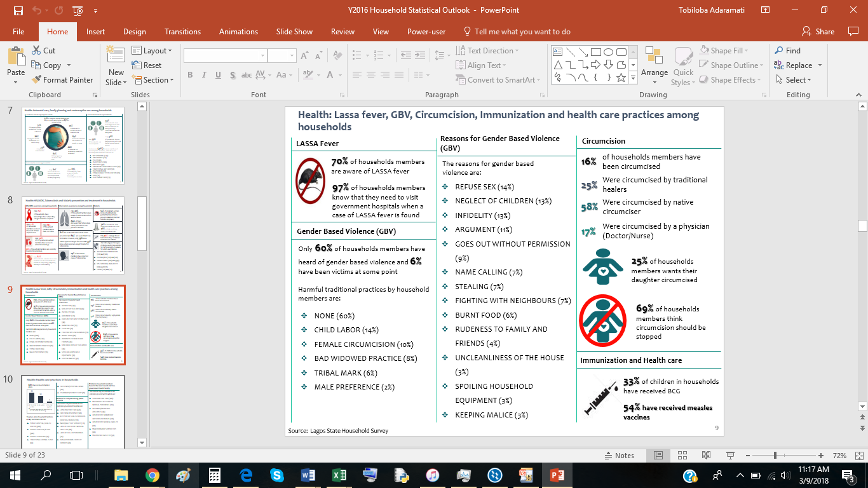
Task: Click the Reset slide button
Action: 147,65
